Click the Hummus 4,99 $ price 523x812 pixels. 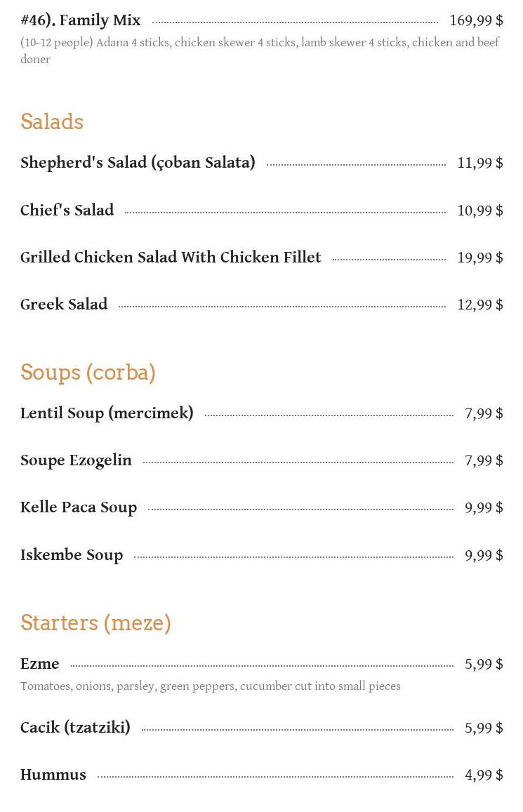(x=484, y=775)
